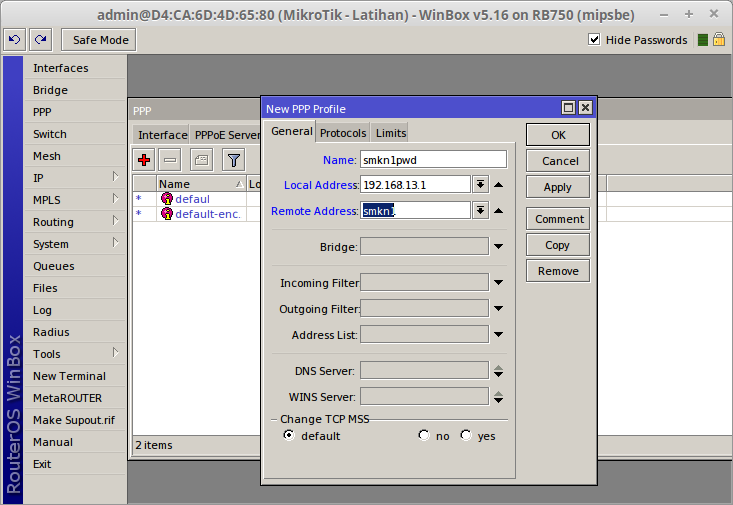733x505 pixels.
Task: Expand the Incoming Filter field arrow
Action: coord(498,282)
